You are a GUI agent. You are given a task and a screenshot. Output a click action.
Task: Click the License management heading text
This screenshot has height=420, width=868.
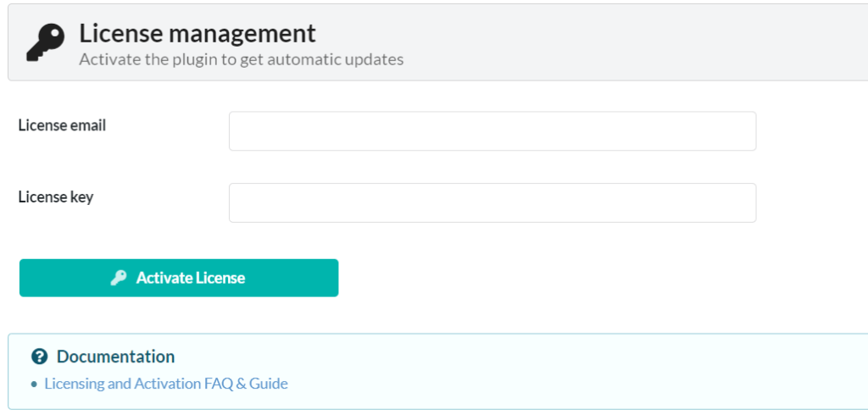click(198, 34)
